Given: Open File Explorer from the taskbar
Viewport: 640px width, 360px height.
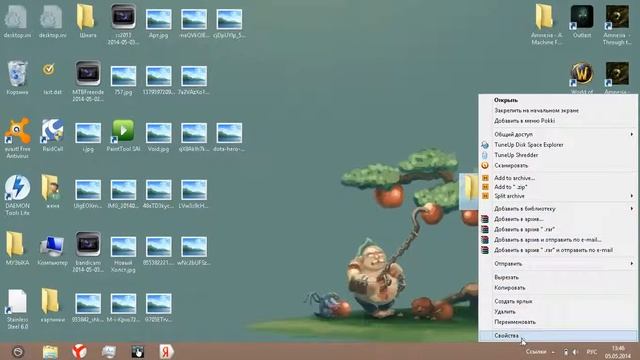Looking at the screenshot, I should tap(50, 351).
